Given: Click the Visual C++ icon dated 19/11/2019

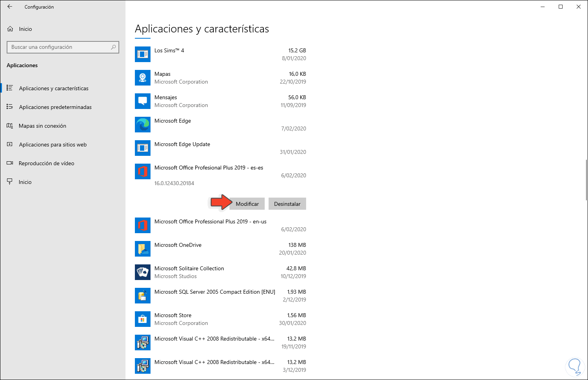Looking at the screenshot, I should (143, 343).
